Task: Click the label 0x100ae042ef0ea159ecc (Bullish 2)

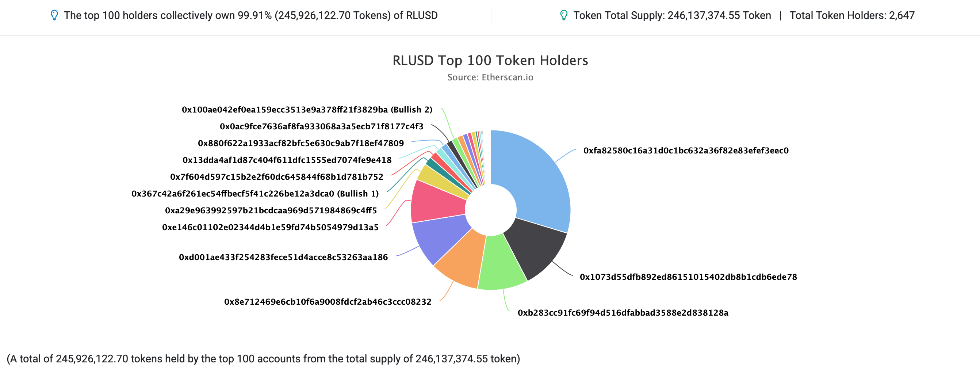Action: point(306,110)
